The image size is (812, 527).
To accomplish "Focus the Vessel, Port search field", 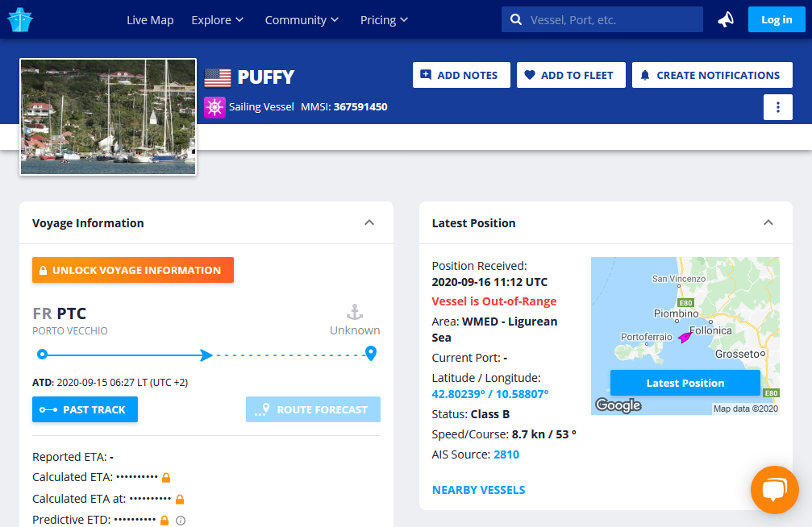I will (602, 19).
